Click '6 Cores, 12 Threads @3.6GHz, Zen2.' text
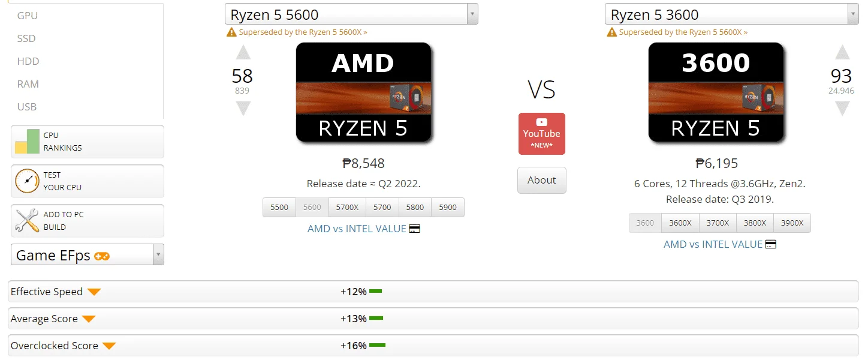 click(x=719, y=184)
